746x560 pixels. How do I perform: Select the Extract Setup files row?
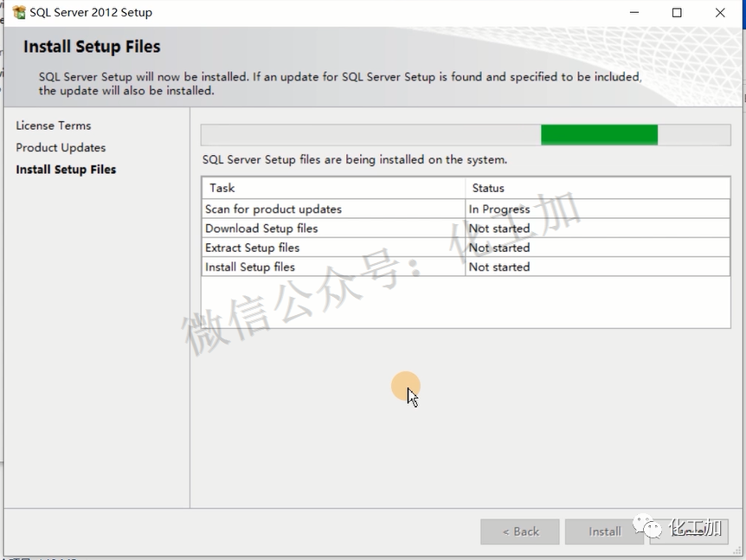click(x=466, y=248)
